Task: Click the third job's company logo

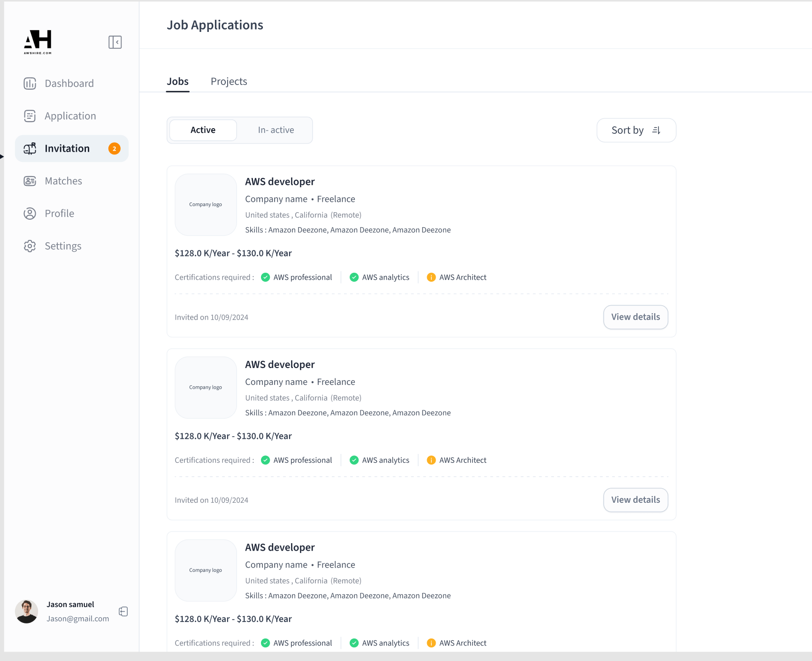Action: coord(206,570)
